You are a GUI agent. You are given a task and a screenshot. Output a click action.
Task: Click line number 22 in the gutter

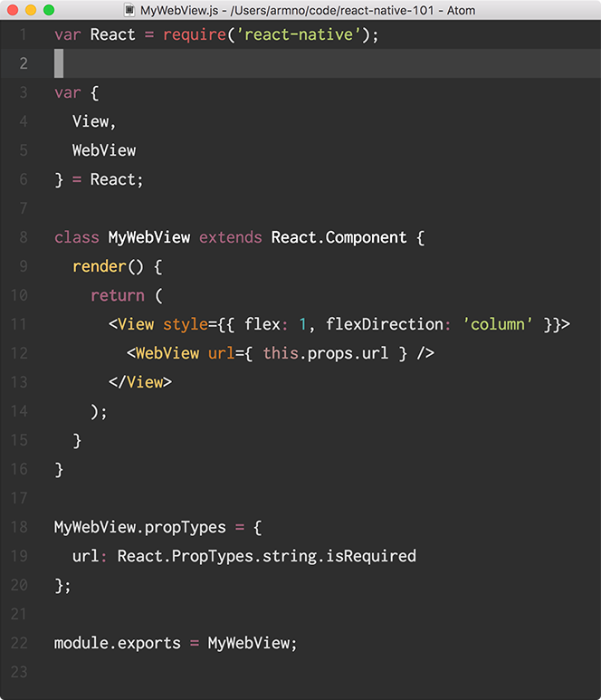19,643
